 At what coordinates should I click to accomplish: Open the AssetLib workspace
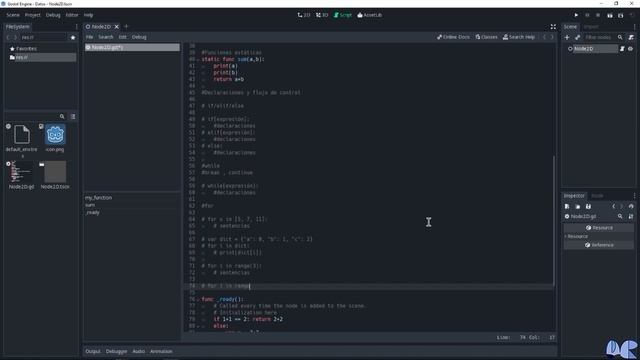(x=369, y=15)
